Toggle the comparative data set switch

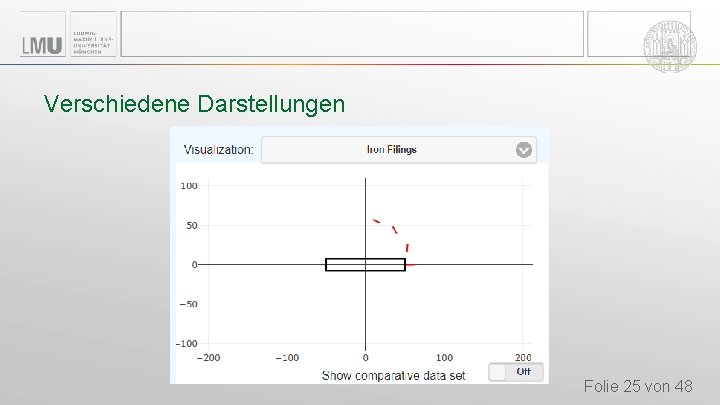click(516, 372)
